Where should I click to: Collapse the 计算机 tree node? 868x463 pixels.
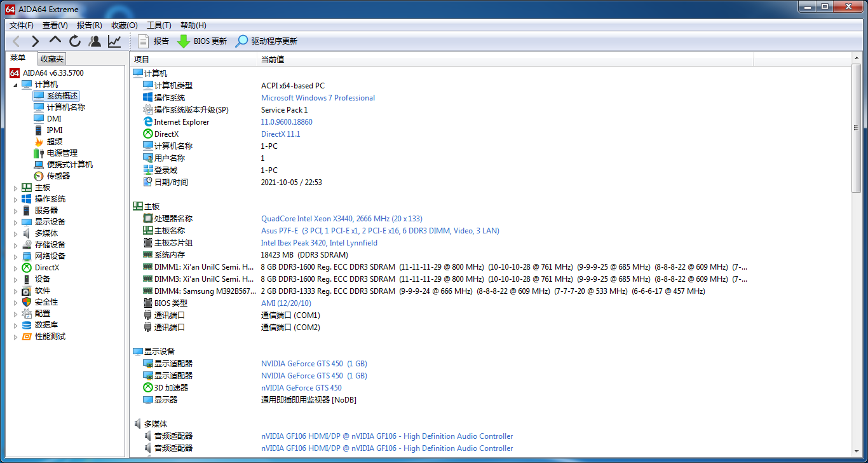(x=15, y=85)
